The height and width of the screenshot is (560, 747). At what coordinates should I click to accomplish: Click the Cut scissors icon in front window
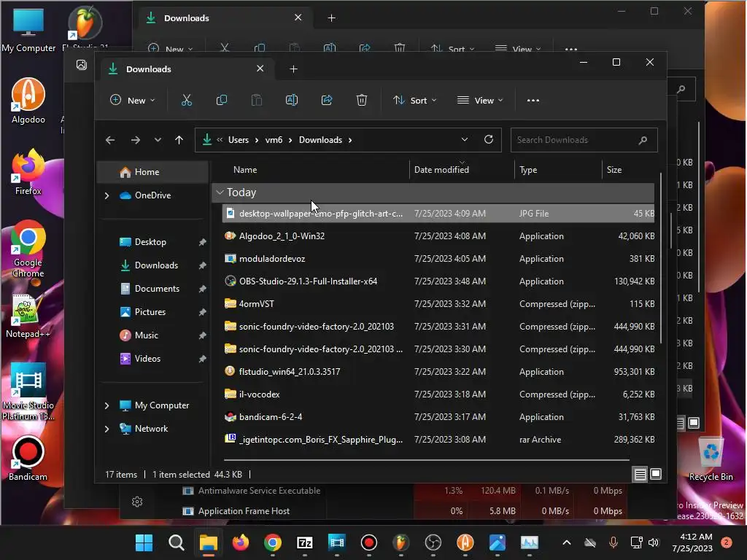point(186,100)
